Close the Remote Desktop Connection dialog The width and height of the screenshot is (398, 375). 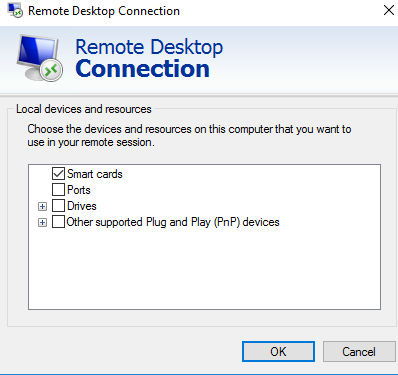[x=389, y=10]
